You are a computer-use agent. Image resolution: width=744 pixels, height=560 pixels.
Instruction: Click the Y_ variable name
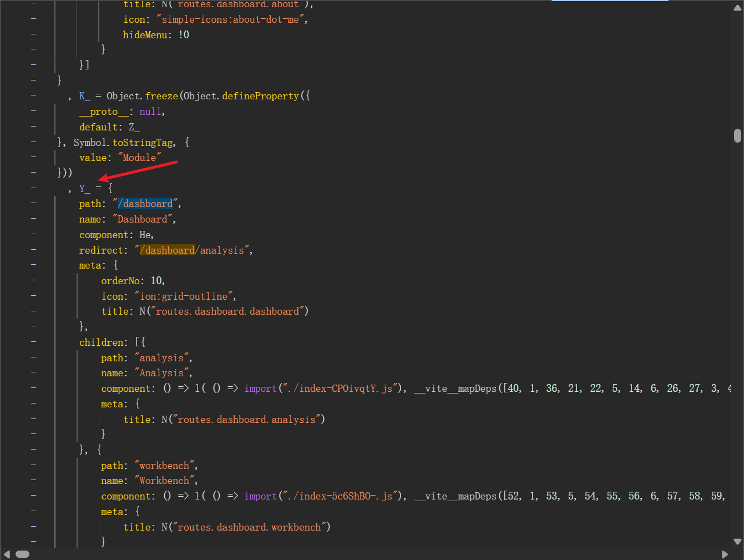click(x=84, y=189)
